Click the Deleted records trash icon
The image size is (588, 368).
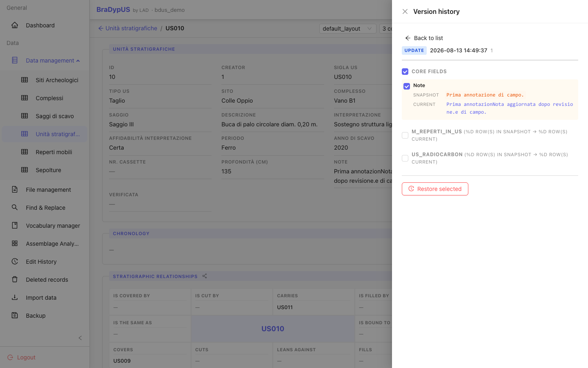click(15, 279)
